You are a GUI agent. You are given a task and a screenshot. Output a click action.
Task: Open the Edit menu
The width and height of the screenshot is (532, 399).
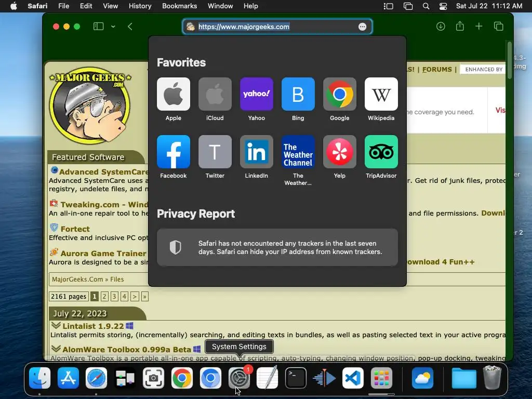click(86, 6)
